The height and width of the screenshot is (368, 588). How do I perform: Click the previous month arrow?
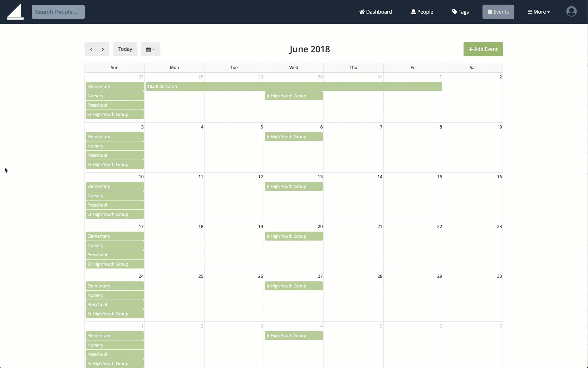pos(91,49)
